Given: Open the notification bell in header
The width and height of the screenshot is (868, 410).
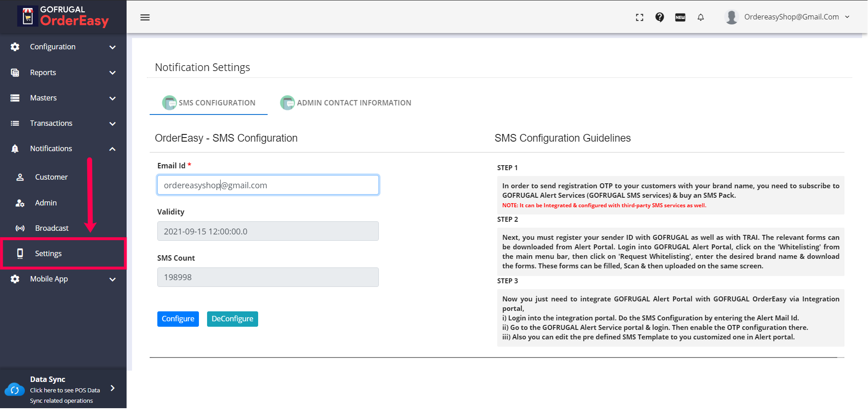Looking at the screenshot, I should click(701, 17).
